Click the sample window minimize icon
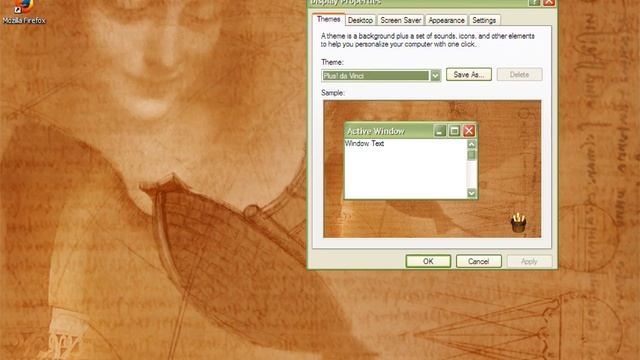The width and height of the screenshot is (640, 360). [440, 131]
